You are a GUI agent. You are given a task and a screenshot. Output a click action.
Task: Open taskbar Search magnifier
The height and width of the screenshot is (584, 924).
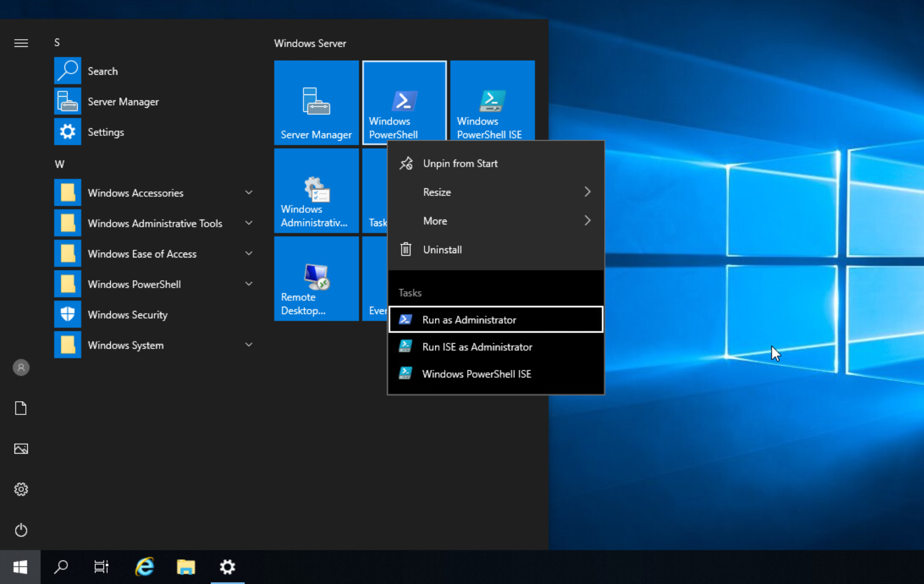(61, 567)
